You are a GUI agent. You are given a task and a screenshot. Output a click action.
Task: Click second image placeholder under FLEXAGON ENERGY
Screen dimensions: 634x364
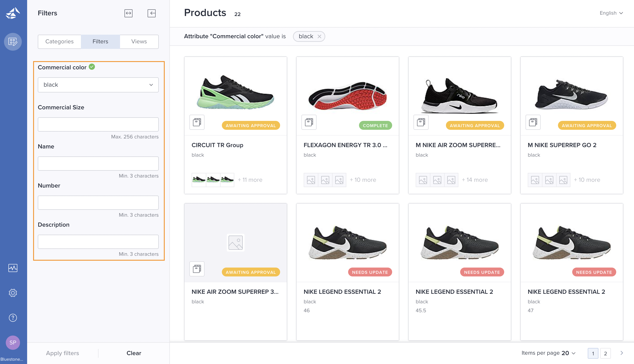coord(325,180)
